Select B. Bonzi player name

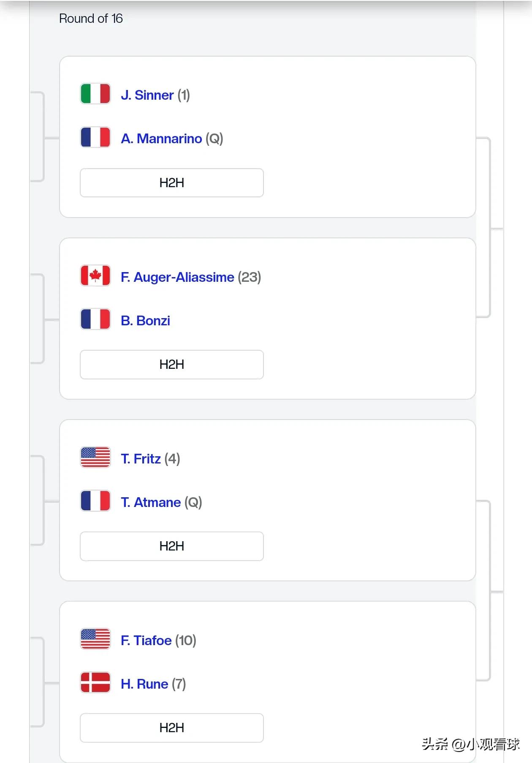[145, 321]
